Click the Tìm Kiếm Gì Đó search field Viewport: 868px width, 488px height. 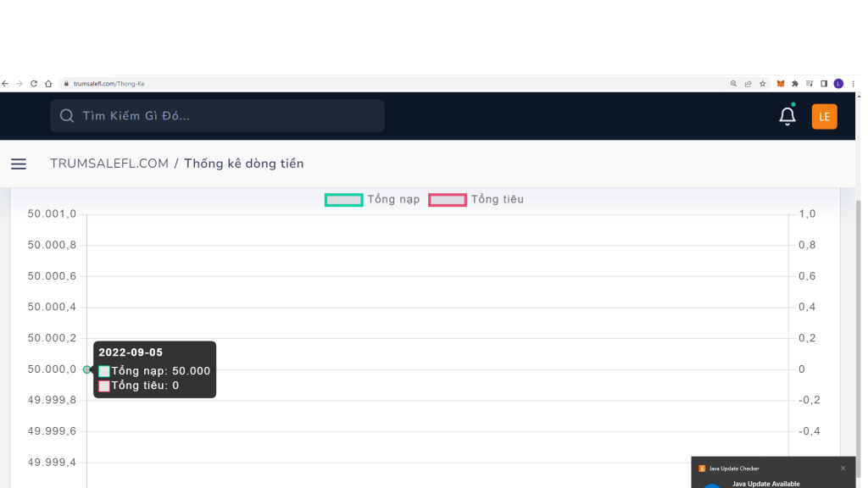pyautogui.click(x=217, y=116)
